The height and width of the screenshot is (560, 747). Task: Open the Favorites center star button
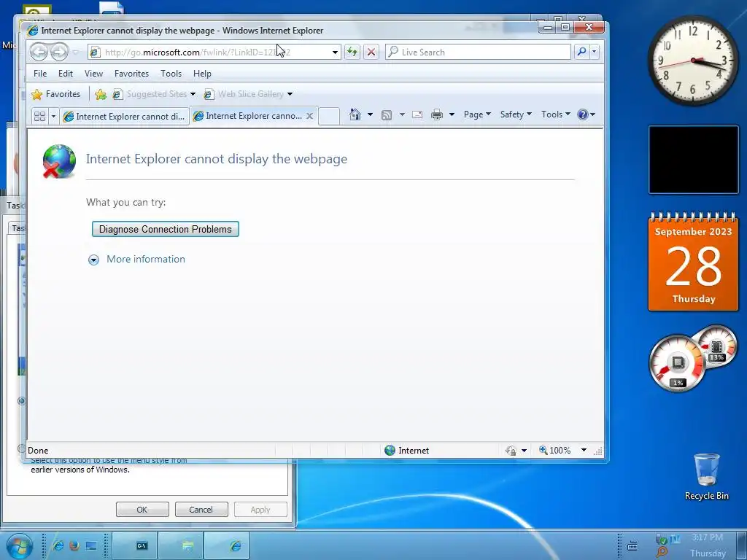point(55,94)
